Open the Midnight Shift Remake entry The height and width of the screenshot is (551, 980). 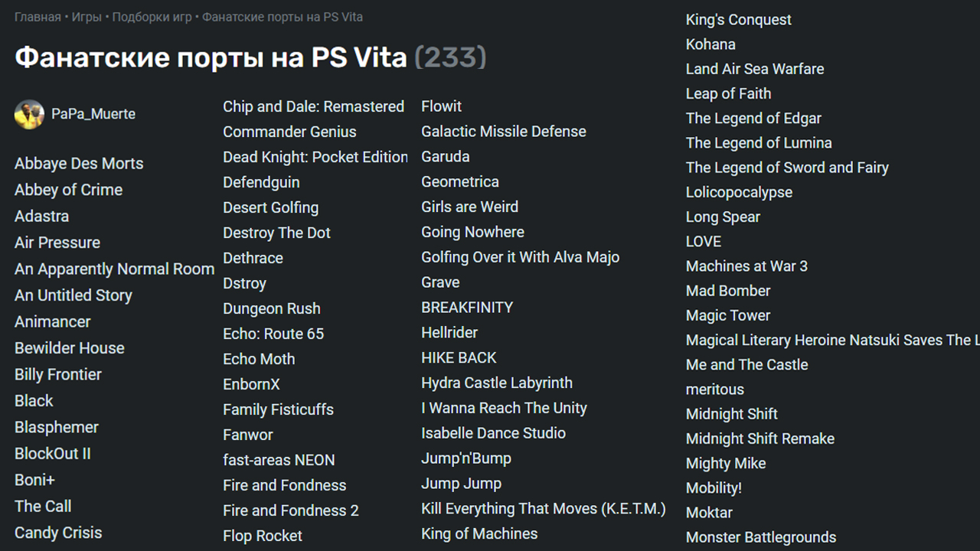click(x=760, y=439)
